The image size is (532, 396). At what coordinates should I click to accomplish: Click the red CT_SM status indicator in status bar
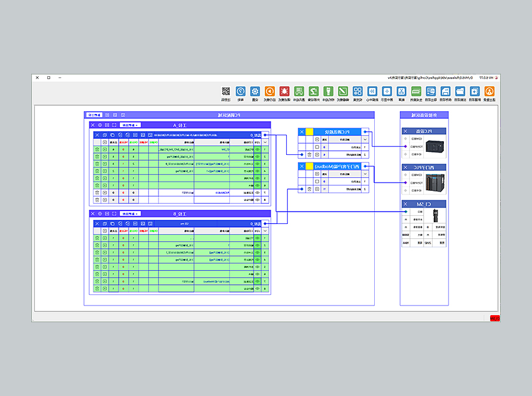pos(495,319)
